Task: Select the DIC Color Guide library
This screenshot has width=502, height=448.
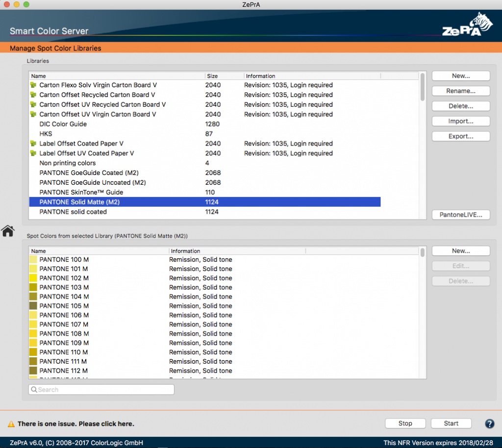Action: coord(205,124)
